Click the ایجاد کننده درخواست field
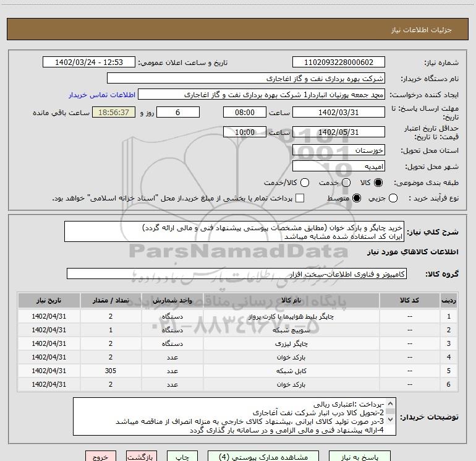The height and width of the screenshot is (461, 476). tap(261, 95)
